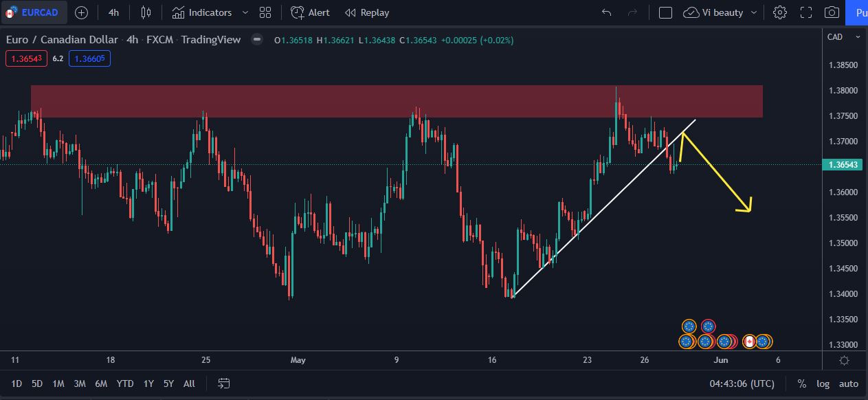This screenshot has width=868, height=400.
Task: Open the candlestick chart type selector
Action: click(146, 12)
